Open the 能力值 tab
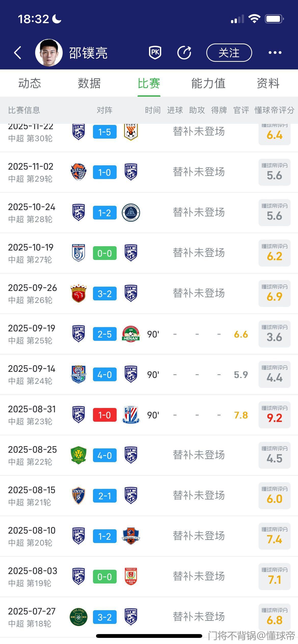Viewport: 298px width, 644px height. 208,83
